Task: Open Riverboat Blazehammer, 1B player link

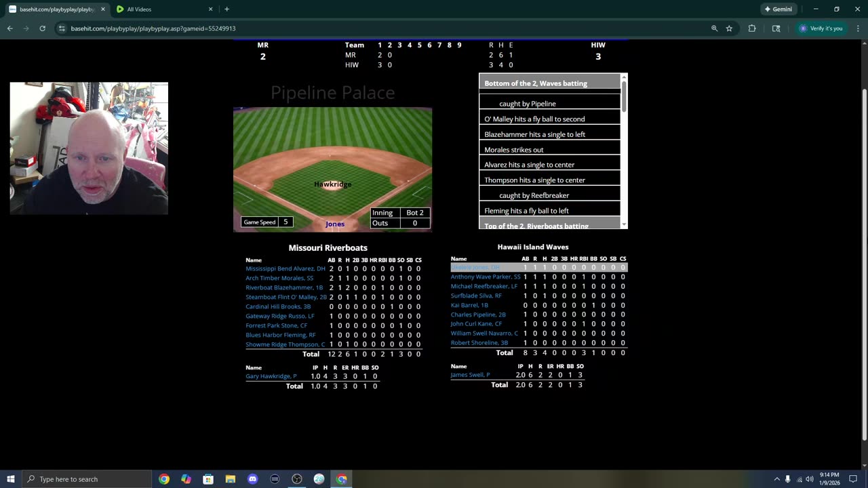Action: (x=284, y=287)
